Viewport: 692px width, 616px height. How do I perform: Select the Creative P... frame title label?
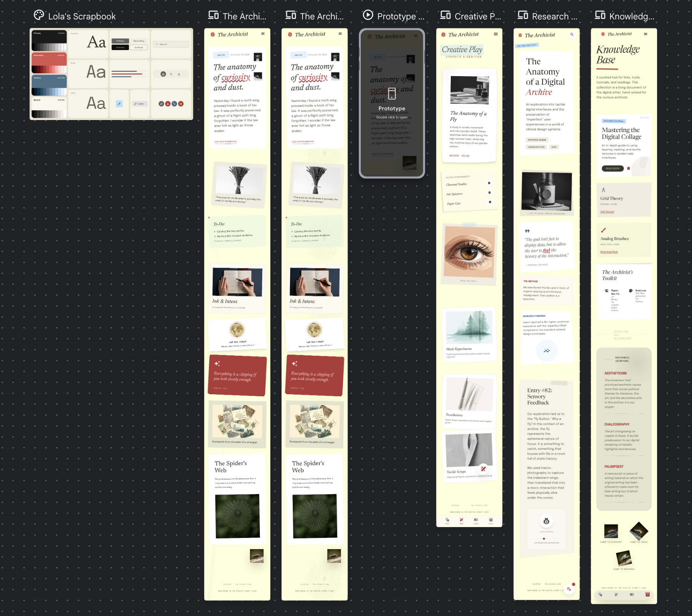[x=478, y=16]
